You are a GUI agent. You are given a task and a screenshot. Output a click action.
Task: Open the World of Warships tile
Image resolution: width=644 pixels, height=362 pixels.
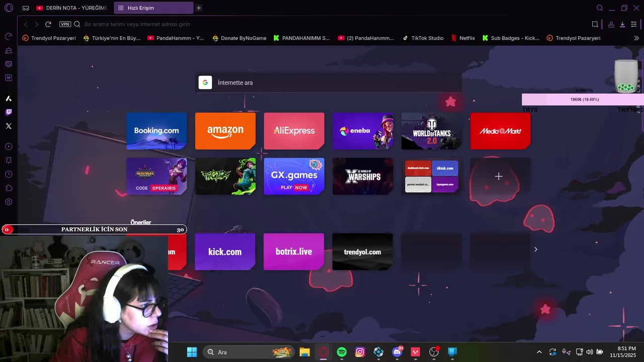(363, 176)
